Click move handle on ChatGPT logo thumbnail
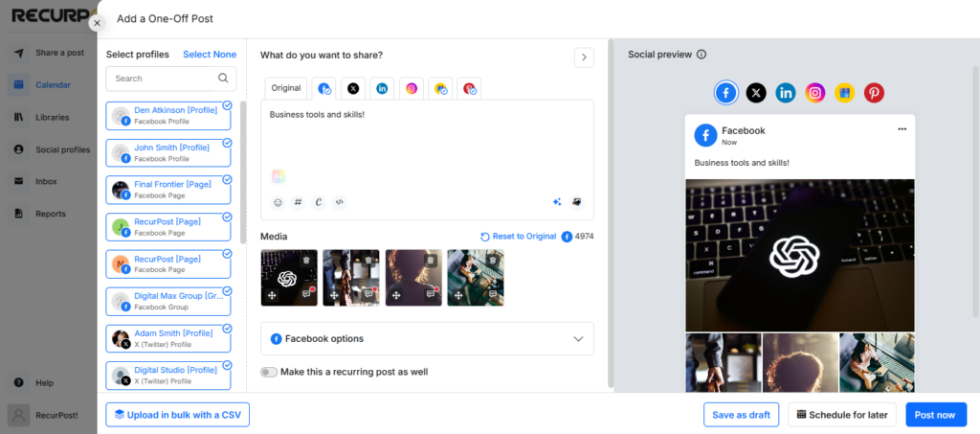Image resolution: width=980 pixels, height=434 pixels. pyautogui.click(x=272, y=295)
